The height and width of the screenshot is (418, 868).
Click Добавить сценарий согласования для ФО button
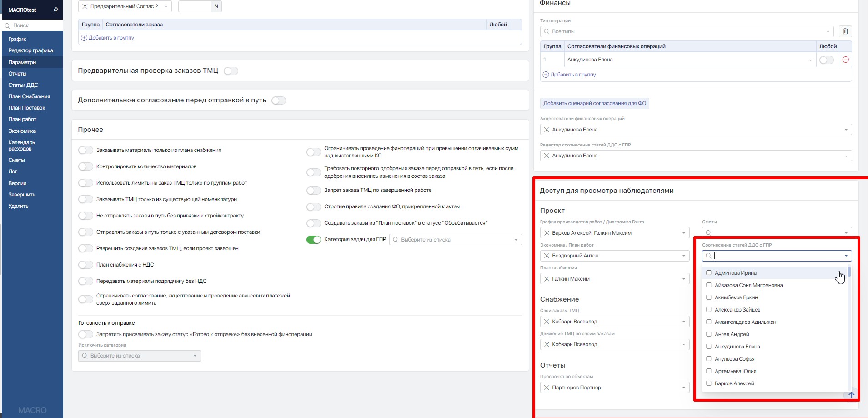(594, 103)
